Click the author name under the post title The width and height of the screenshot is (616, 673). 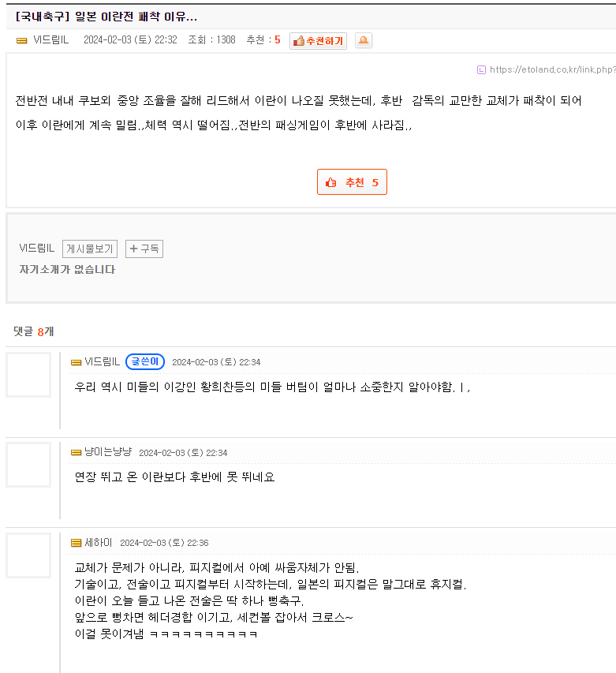pos(53,40)
